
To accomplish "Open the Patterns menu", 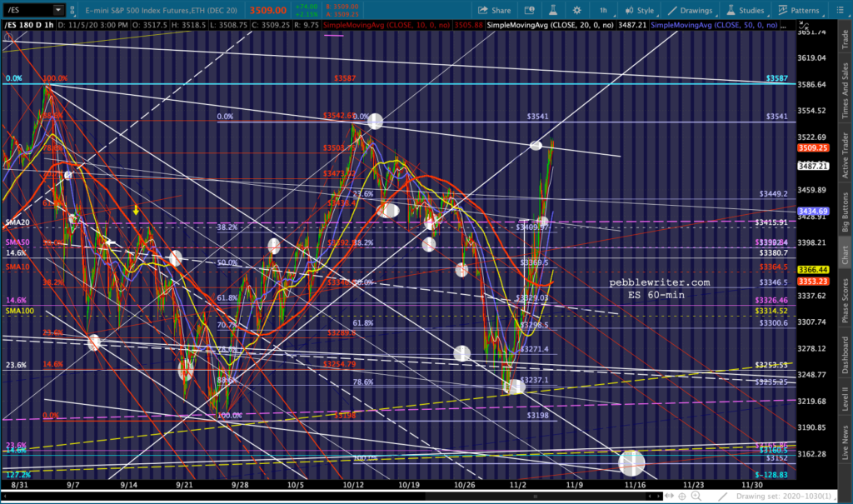I will (x=799, y=10).
